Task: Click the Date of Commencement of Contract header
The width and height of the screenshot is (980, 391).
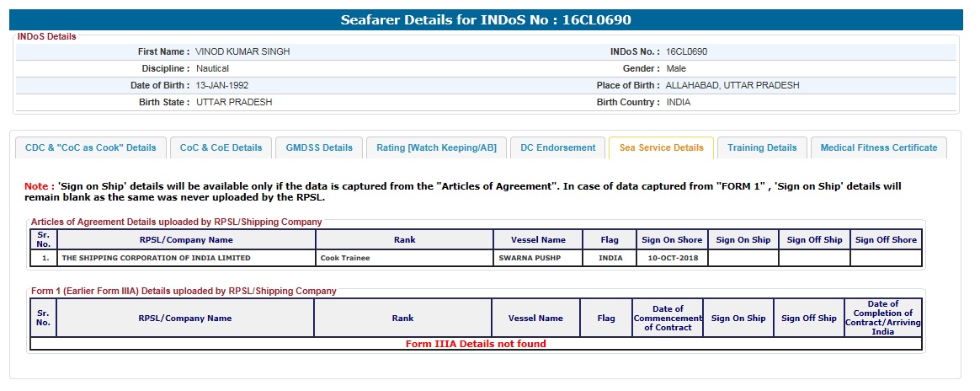Action: pyautogui.click(x=668, y=319)
